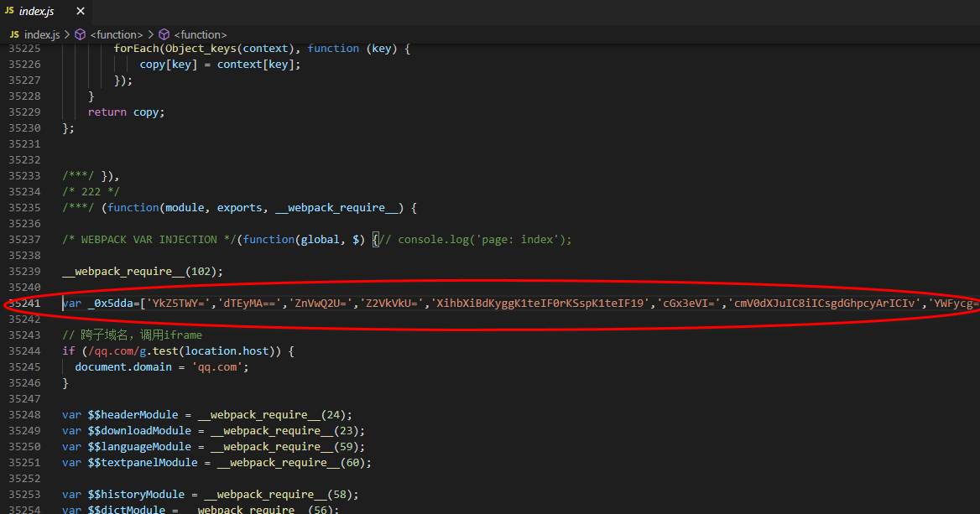Click the console.log comment on line 35237
This screenshot has height=514, width=980.
coord(477,240)
